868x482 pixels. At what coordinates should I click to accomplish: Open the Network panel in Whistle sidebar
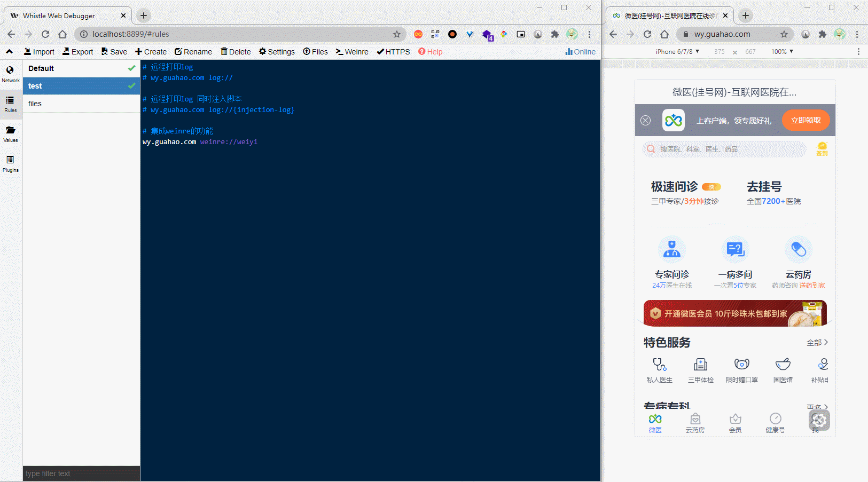pos(11,74)
